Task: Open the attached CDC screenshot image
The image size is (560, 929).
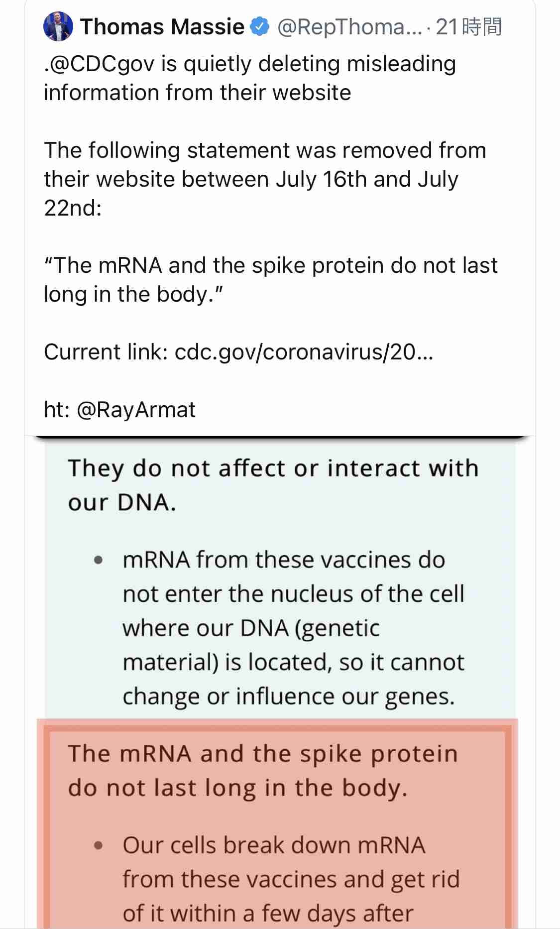Action: coord(280,682)
